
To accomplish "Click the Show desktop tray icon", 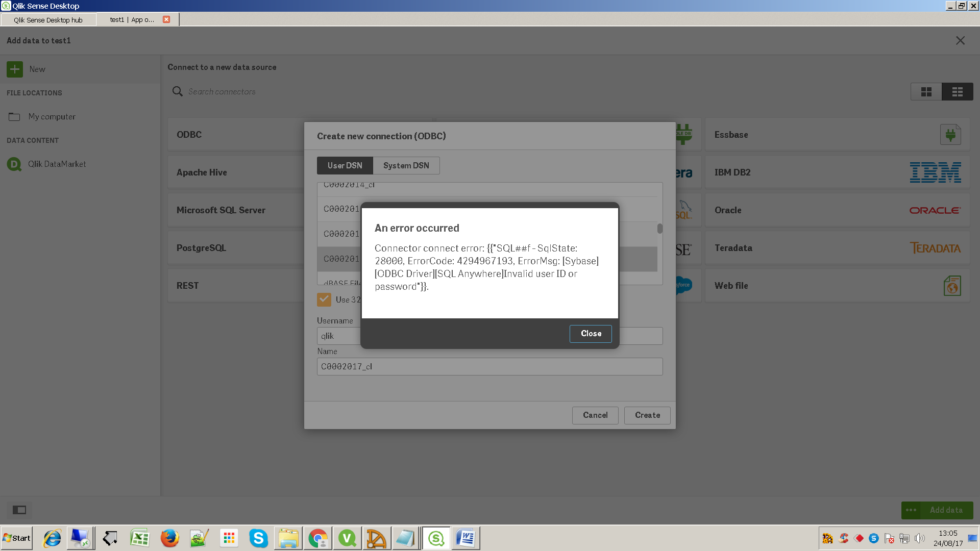I will 973,538.
